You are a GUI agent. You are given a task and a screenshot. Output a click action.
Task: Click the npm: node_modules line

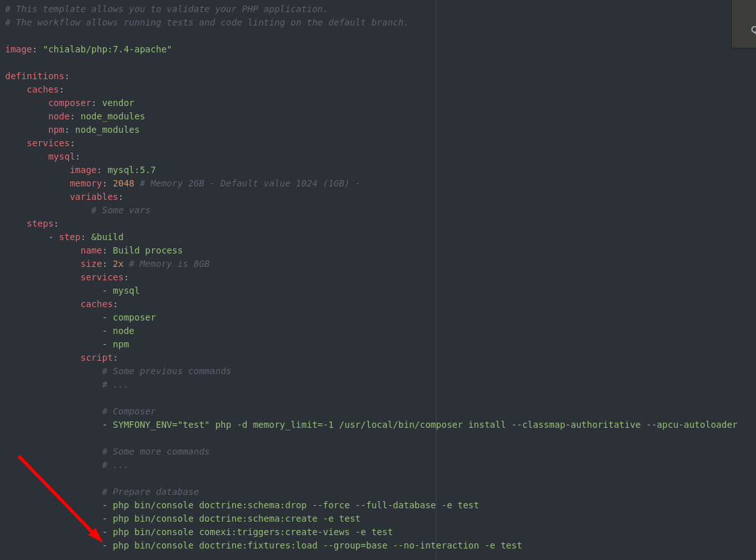click(x=93, y=130)
